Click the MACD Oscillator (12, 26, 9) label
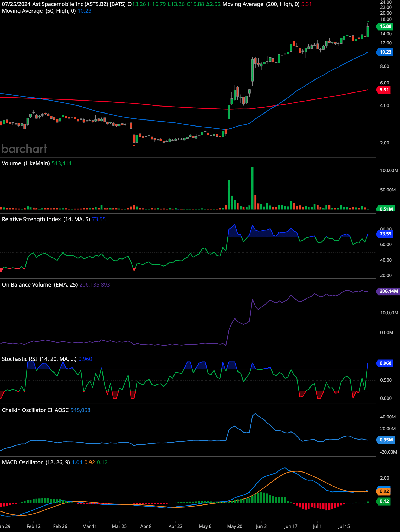400x532 pixels. point(36,462)
